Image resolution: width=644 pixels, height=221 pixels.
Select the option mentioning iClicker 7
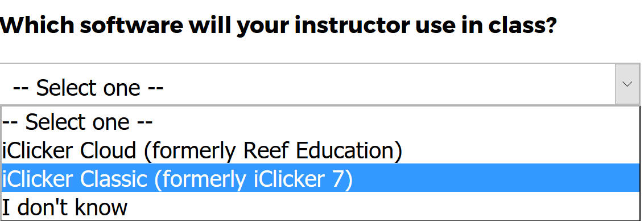pyautogui.click(x=320, y=178)
